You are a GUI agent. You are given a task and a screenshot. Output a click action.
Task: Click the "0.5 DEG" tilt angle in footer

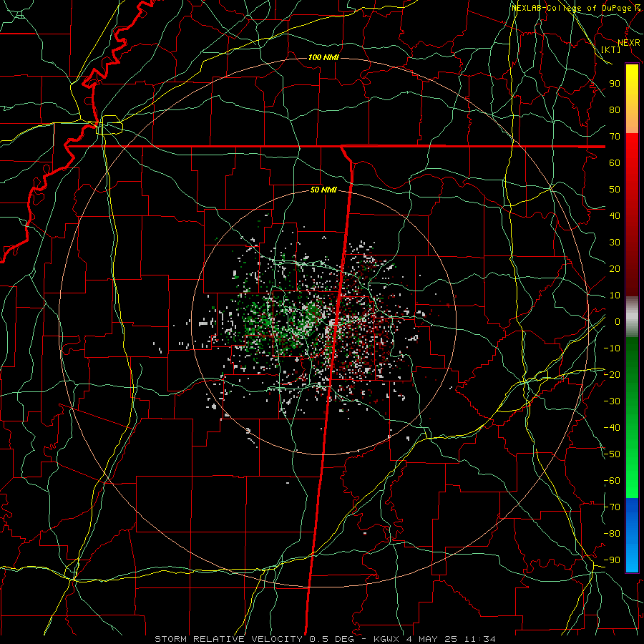(331, 639)
